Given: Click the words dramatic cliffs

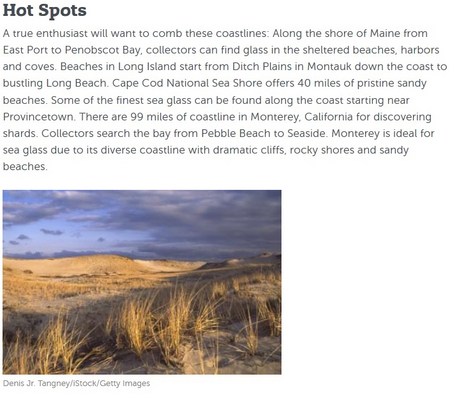Looking at the screenshot, I should (x=249, y=150).
